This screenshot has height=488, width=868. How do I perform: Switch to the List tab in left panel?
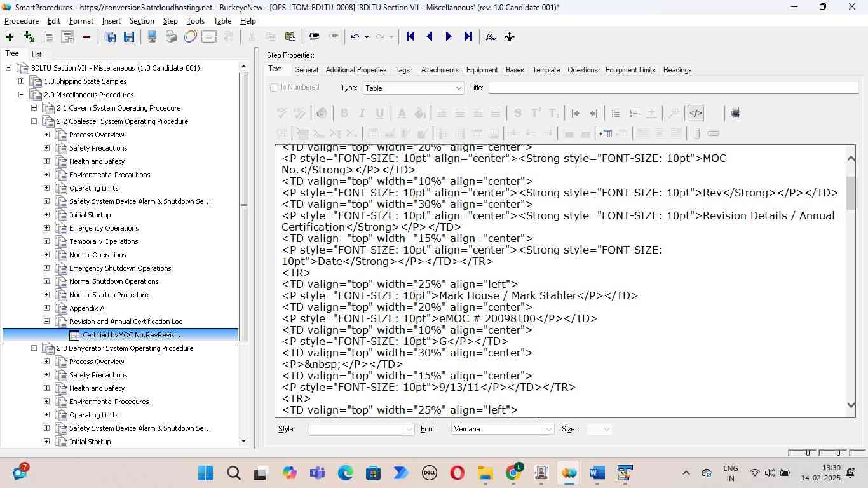pyautogui.click(x=37, y=55)
